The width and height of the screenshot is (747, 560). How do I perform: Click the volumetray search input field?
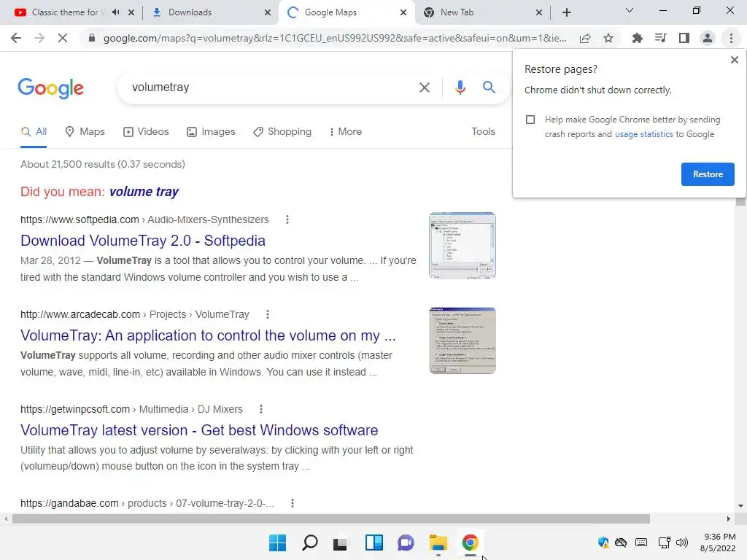click(271, 87)
